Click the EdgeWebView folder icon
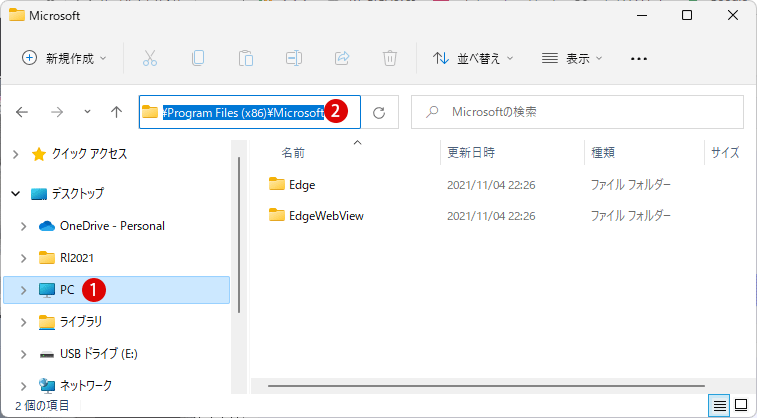The height and width of the screenshot is (418, 757). click(277, 215)
